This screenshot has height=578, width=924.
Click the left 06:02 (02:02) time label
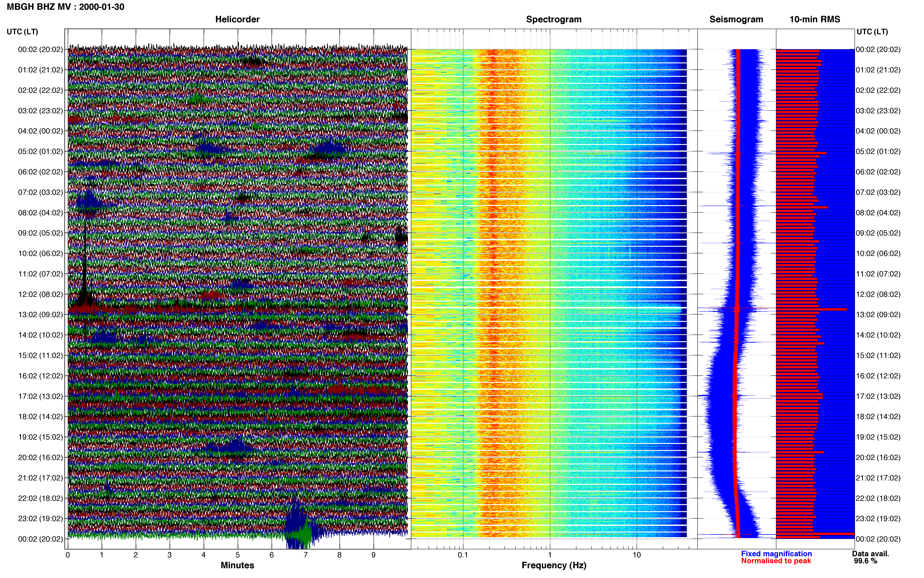tap(40, 172)
